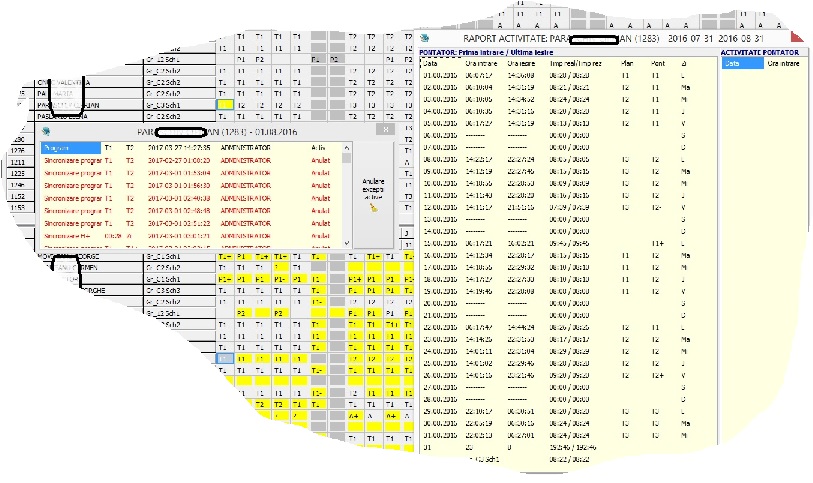Click the blue selected cell in the Gr_C3 Sch1 schedule row
Screen dimensions: 813x483
[225, 105]
